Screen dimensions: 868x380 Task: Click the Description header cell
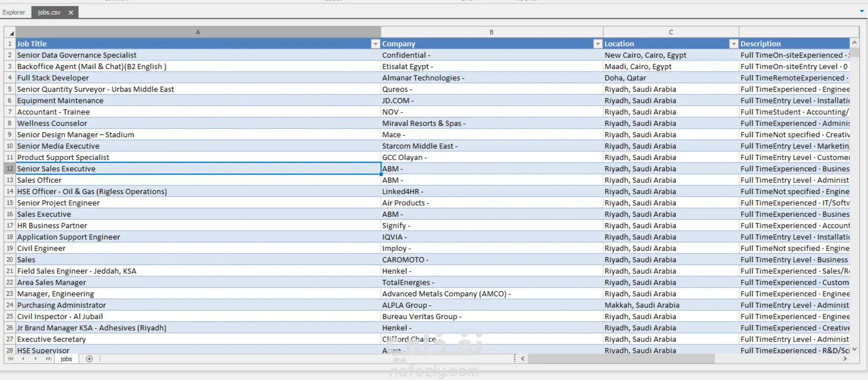click(x=794, y=44)
